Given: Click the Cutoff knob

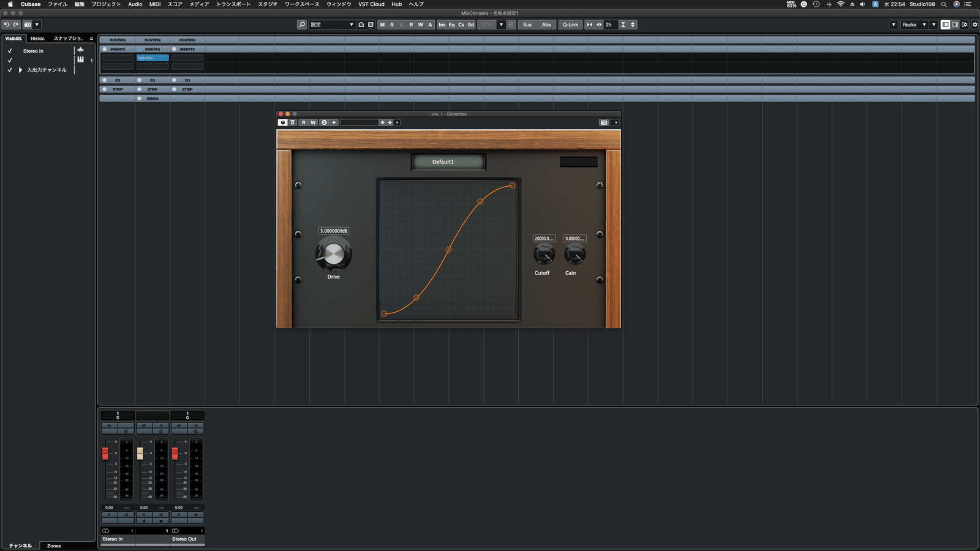Looking at the screenshot, I should (543, 254).
